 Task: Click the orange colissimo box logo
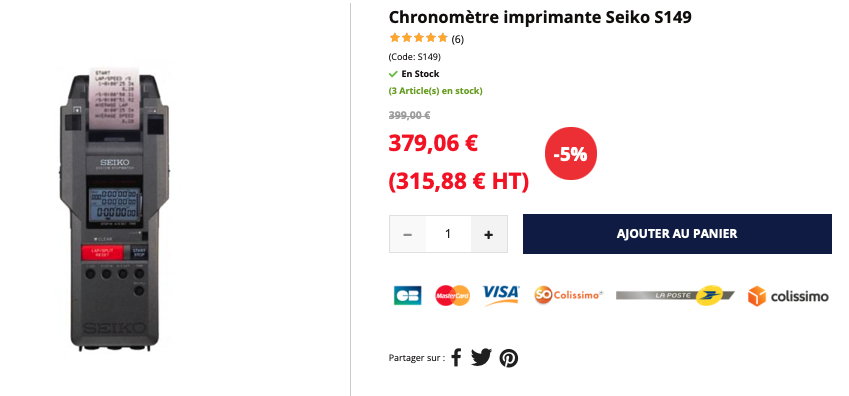(788, 296)
